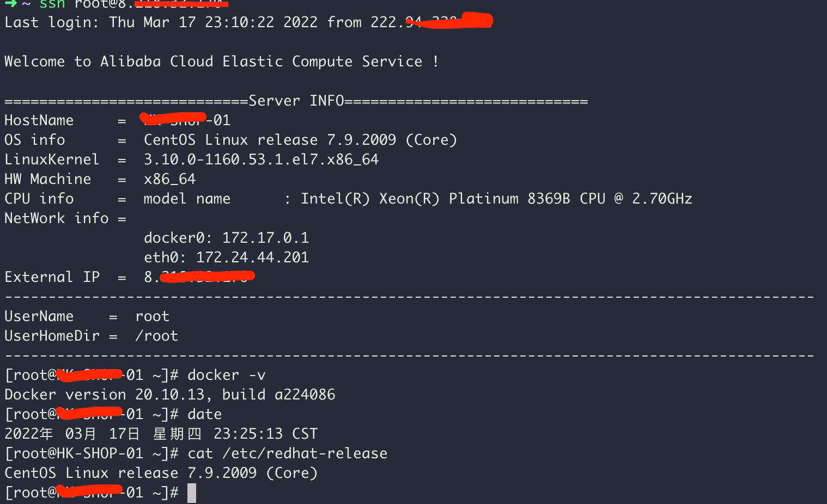This screenshot has width=827, height=504.
Task: Click the UserName value root
Action: click(152, 316)
